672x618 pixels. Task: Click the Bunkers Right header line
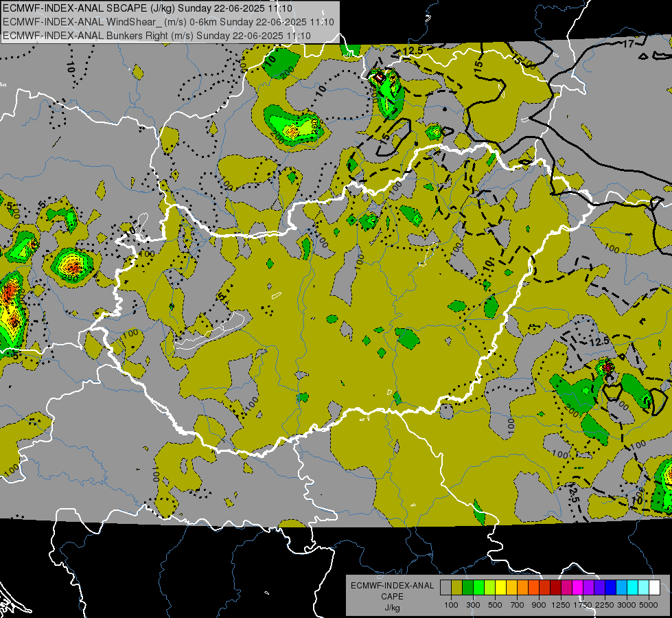157,36
